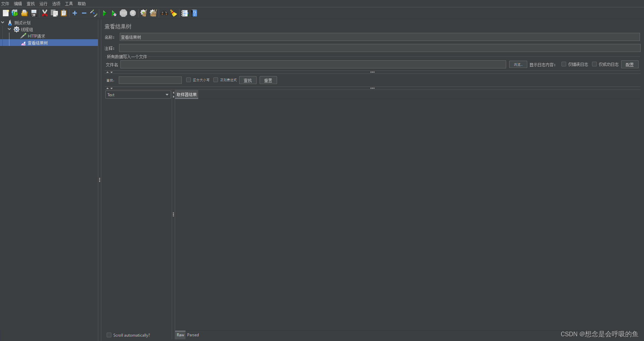Toggle Scroll automatically checkbox
The image size is (644, 341).
tap(109, 335)
